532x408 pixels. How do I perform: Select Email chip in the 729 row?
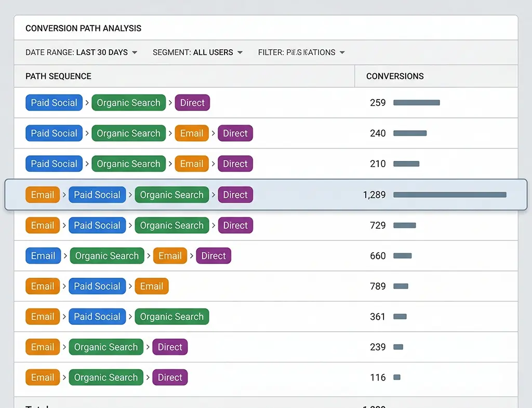pos(43,225)
